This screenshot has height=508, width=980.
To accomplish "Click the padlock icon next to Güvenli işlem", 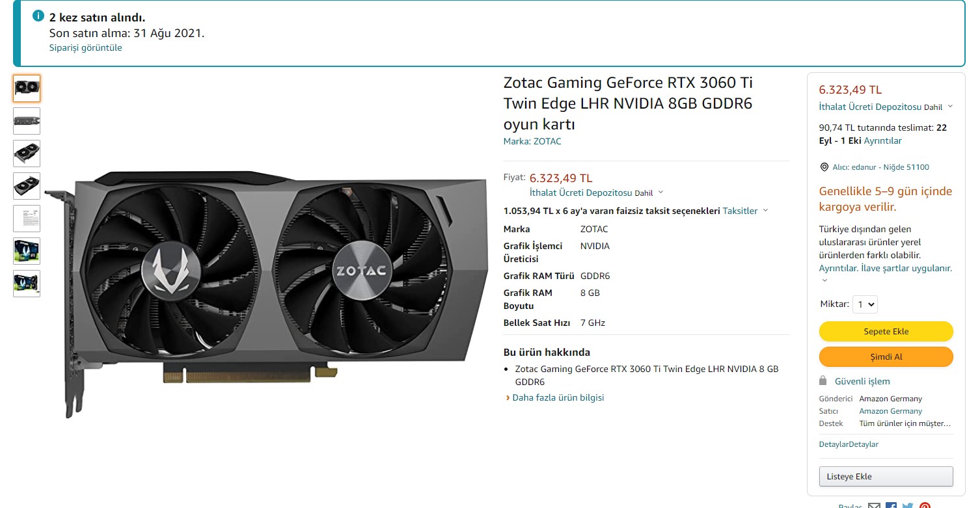I will coord(823,381).
